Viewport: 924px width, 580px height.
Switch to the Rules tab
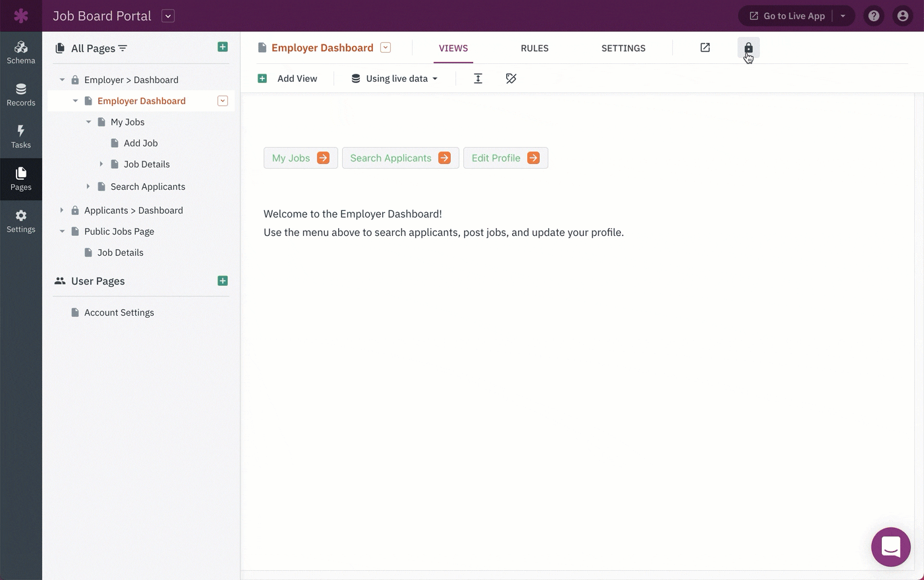coord(534,48)
